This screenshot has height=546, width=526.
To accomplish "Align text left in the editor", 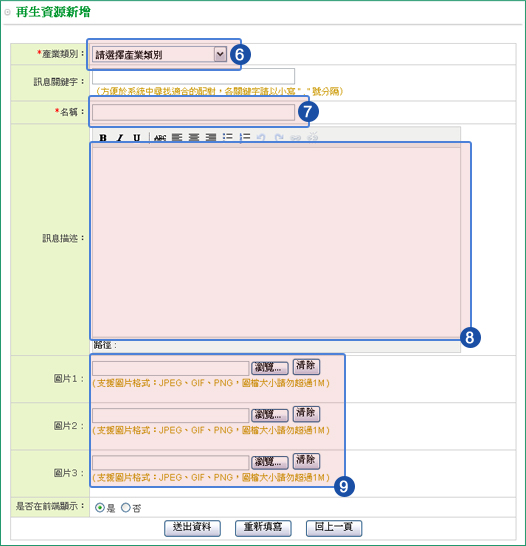I will click(177, 138).
